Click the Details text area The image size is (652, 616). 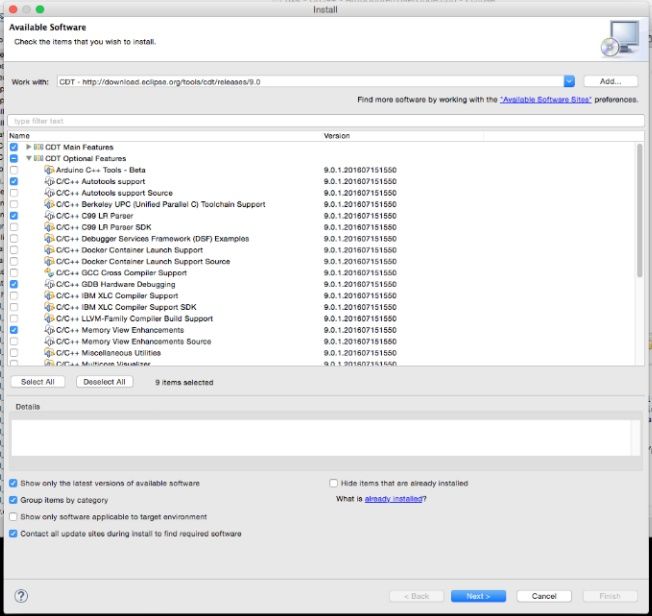click(321, 438)
